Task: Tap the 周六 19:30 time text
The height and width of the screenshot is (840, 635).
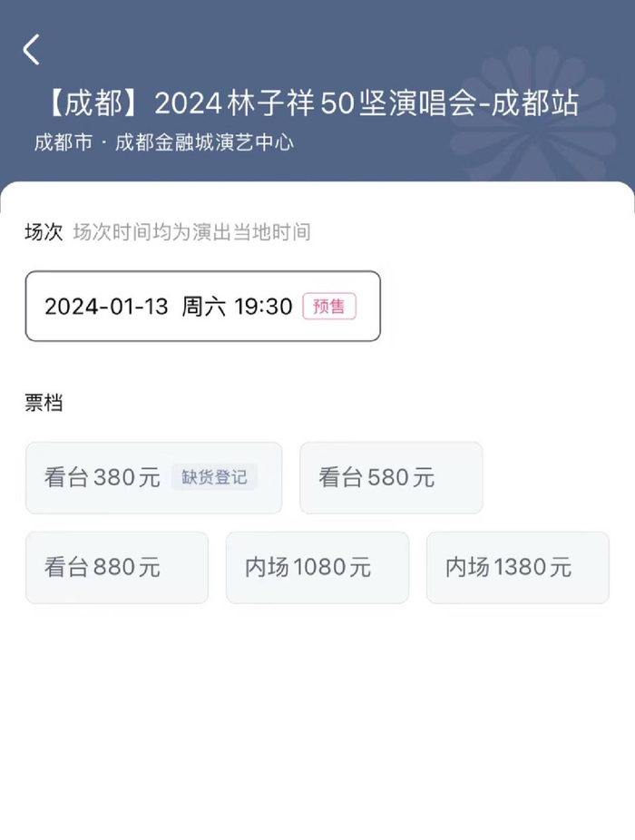Action: (237, 307)
